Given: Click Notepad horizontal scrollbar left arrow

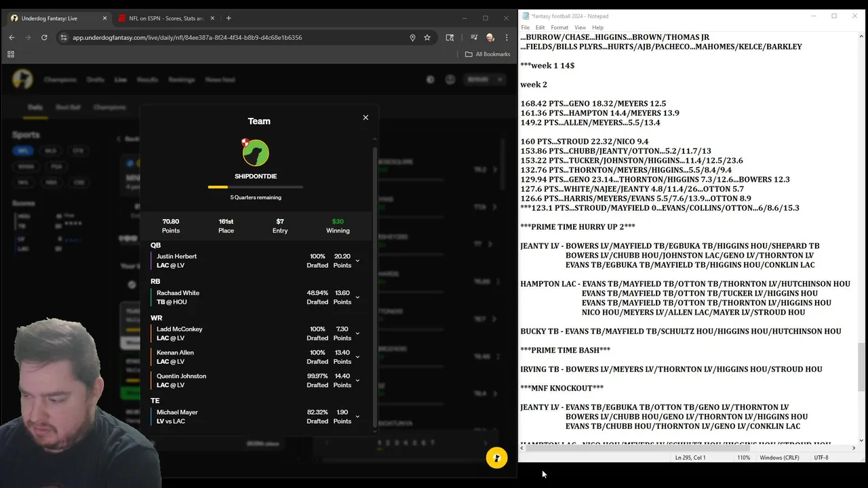Looking at the screenshot, I should point(522,448).
